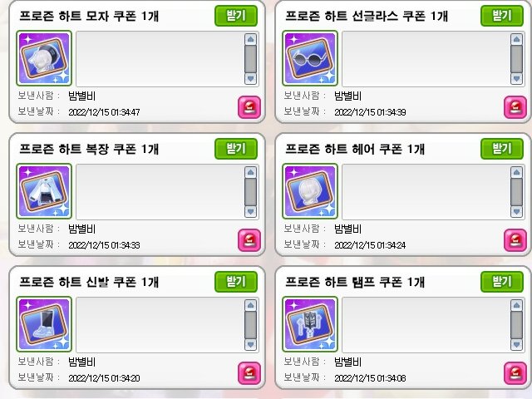Screen dimensions: 532x399
Task: Click inside 신발 coupon message text area
Action: [x=160, y=325]
